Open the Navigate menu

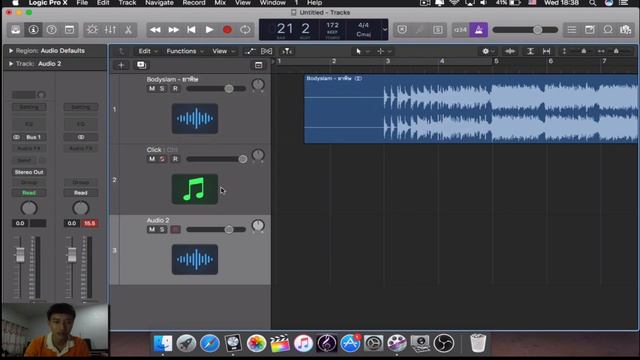tap(159, 3)
